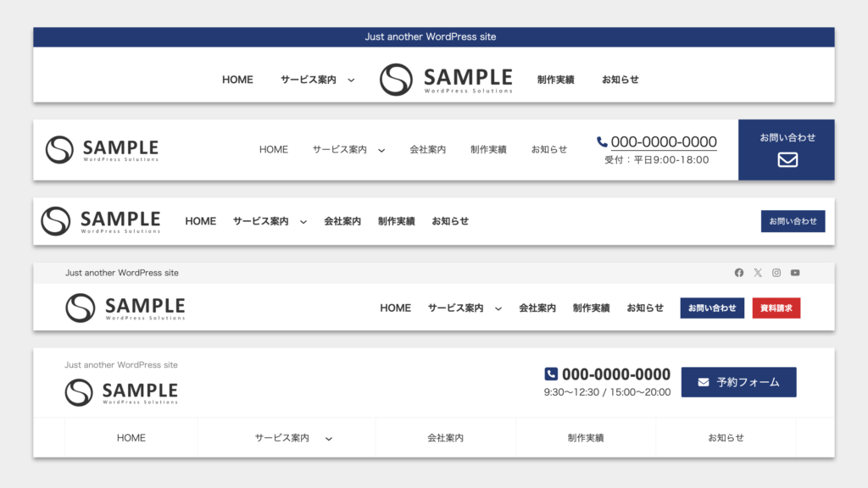Click the envelope icon in the 予約フォーム button

tap(705, 381)
